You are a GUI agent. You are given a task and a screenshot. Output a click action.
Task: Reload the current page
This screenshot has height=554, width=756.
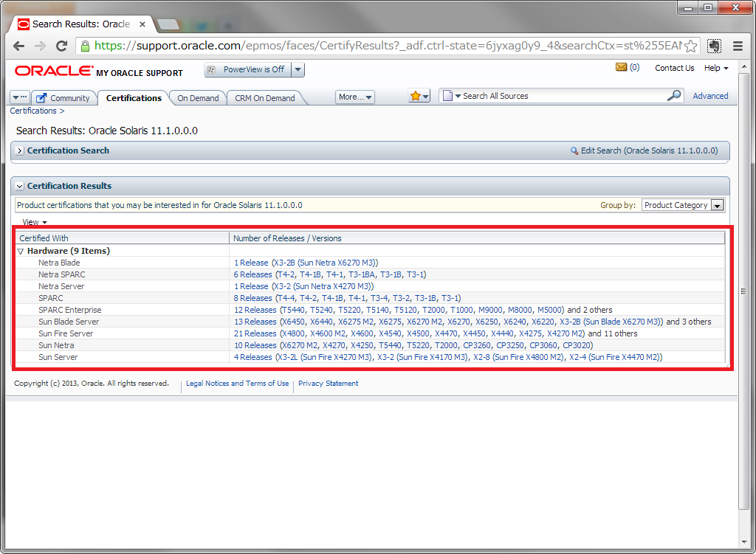click(61, 46)
